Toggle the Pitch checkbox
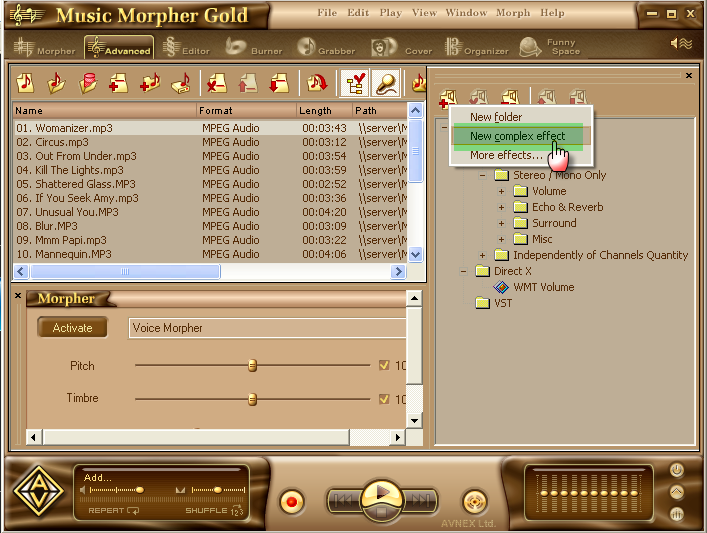Image resolution: width=707 pixels, height=533 pixels. (x=384, y=365)
